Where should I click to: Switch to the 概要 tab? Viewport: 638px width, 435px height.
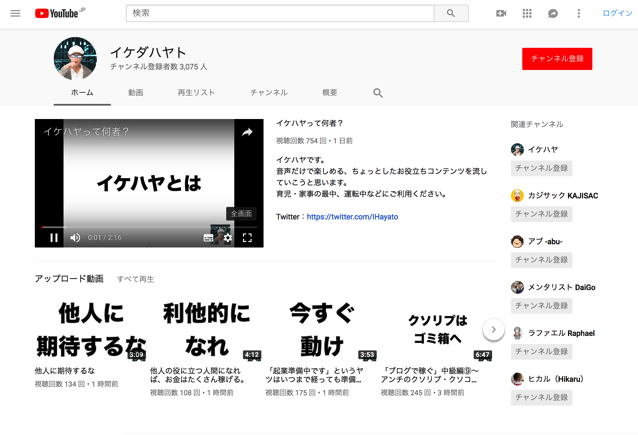tap(330, 93)
